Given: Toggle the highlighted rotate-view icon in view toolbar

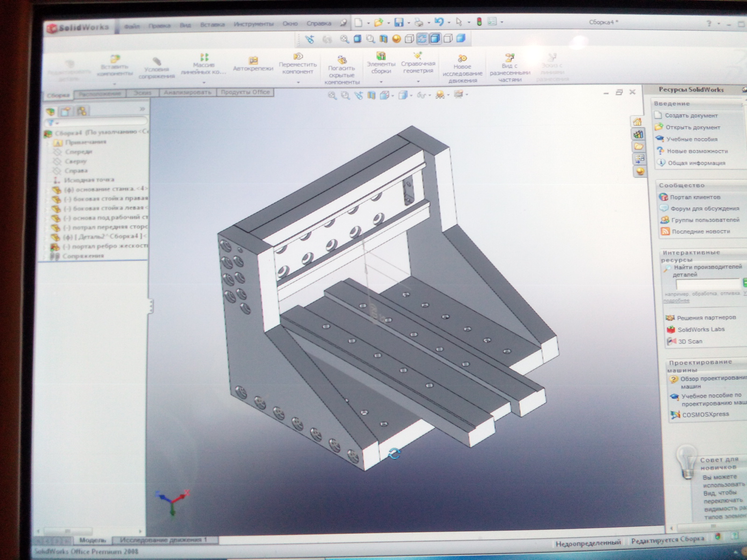Looking at the screenshot, I should (x=422, y=38).
